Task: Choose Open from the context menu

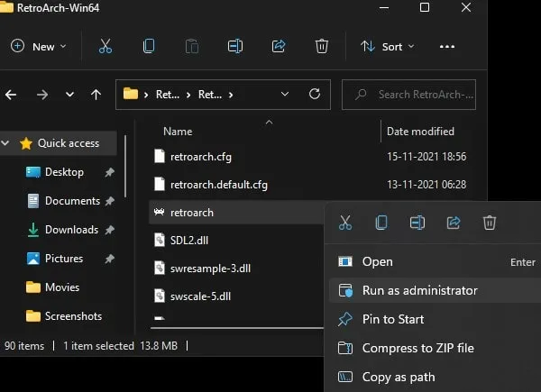Action: pos(436,261)
